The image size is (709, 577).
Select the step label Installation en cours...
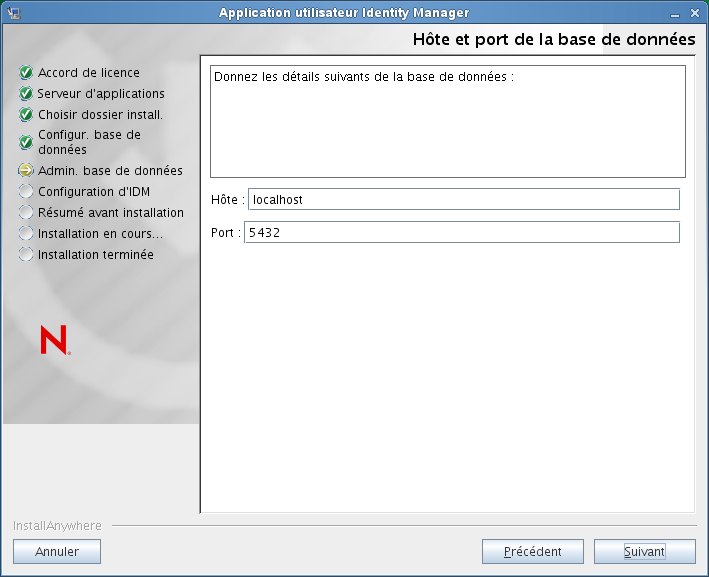coord(100,234)
